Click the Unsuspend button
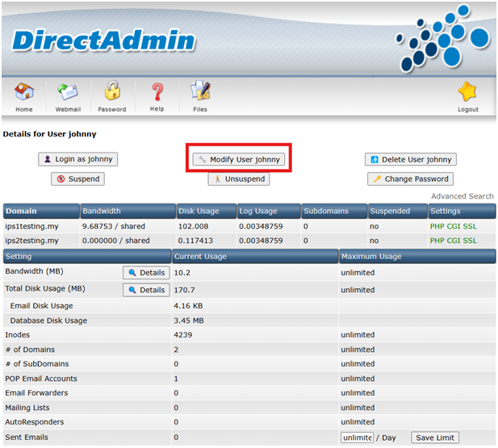Screen dimensions: 498x448 point(237,179)
